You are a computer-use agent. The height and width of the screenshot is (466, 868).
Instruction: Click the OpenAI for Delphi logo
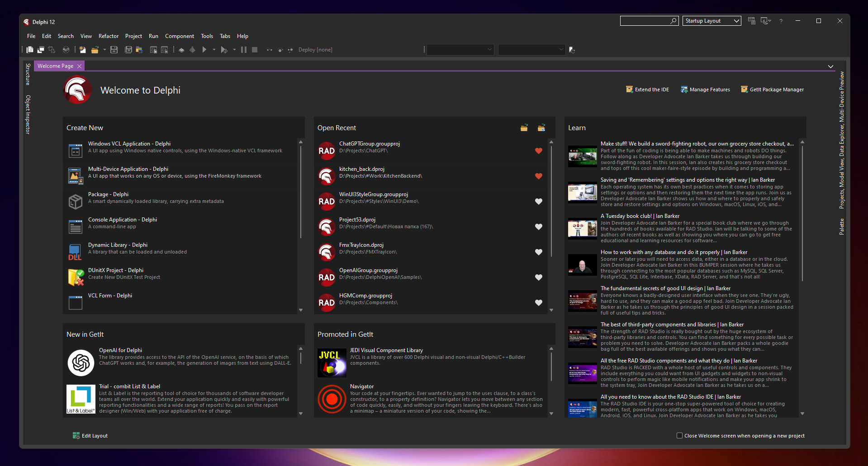click(x=81, y=363)
